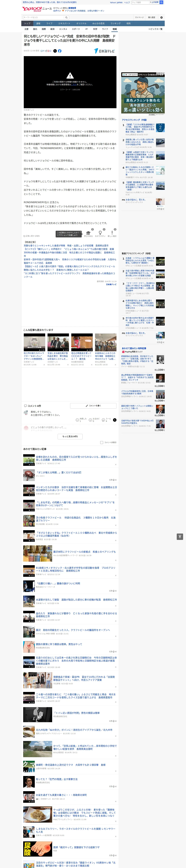Click the first commenter's avatar
The image size is (186, 868).
point(26,413)
